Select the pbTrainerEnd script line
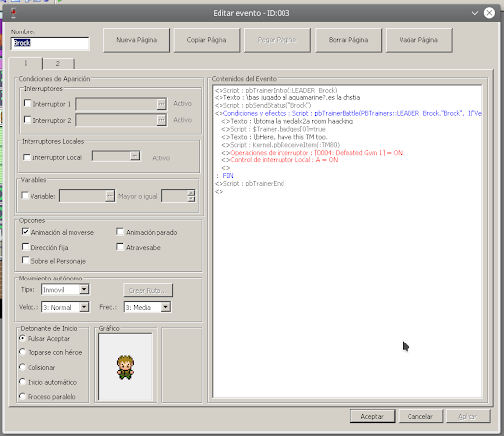The width and height of the screenshot is (504, 436). click(249, 183)
